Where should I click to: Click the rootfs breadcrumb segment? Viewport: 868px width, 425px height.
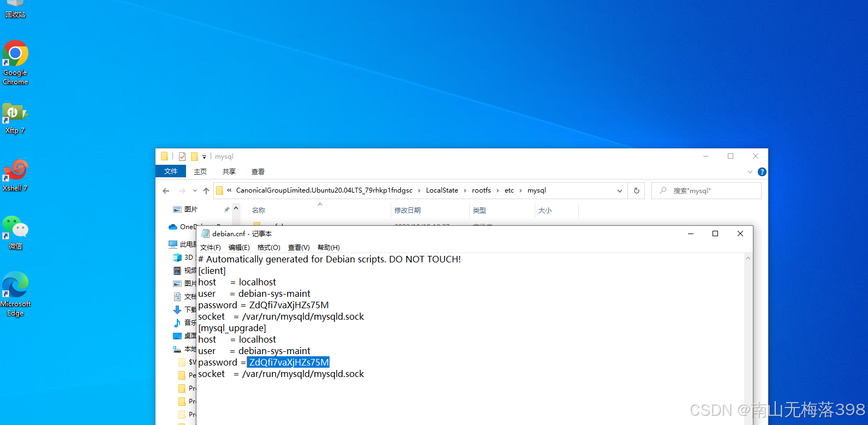tap(481, 190)
